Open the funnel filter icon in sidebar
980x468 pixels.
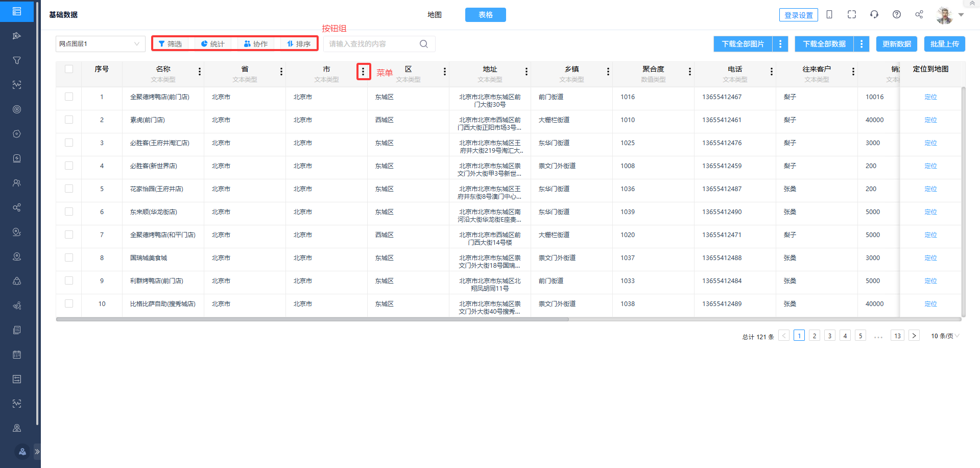[x=17, y=60]
